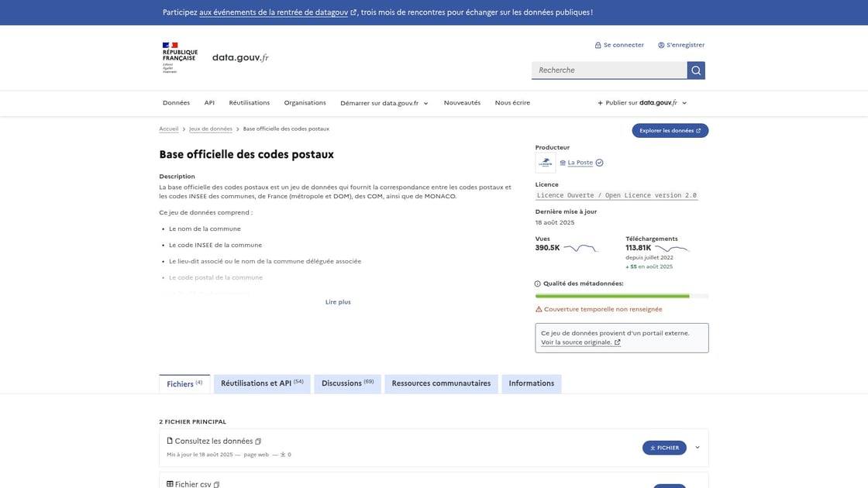This screenshot has height=488, width=868.
Task: Click the '390.5K' views value
Action: point(547,248)
